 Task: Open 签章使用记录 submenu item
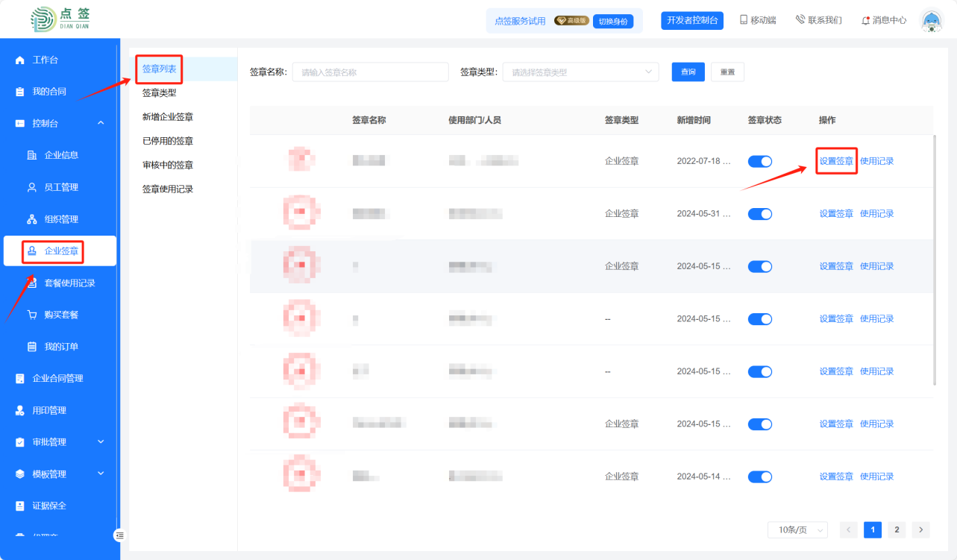(x=168, y=189)
